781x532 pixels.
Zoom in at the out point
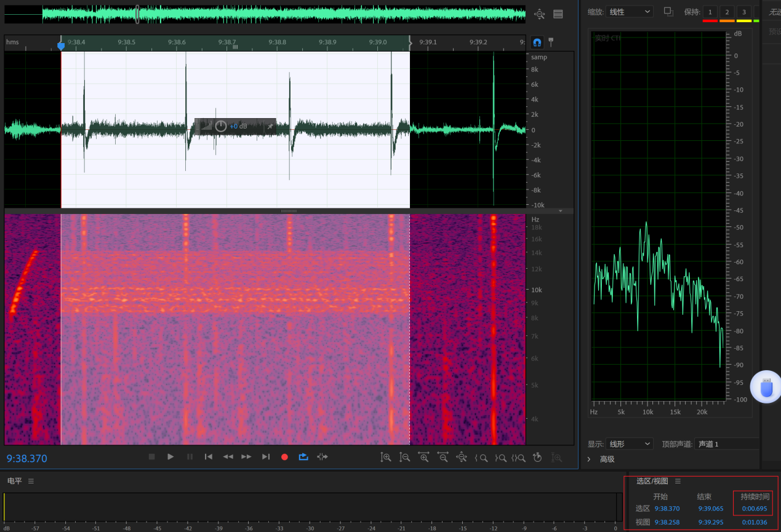tap(500, 458)
